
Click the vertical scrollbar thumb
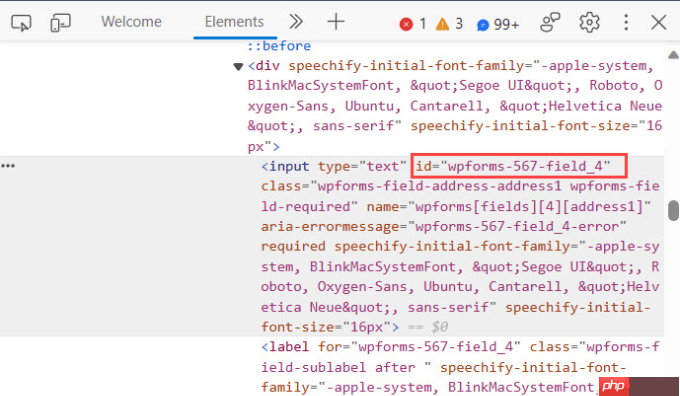pyautogui.click(x=673, y=210)
